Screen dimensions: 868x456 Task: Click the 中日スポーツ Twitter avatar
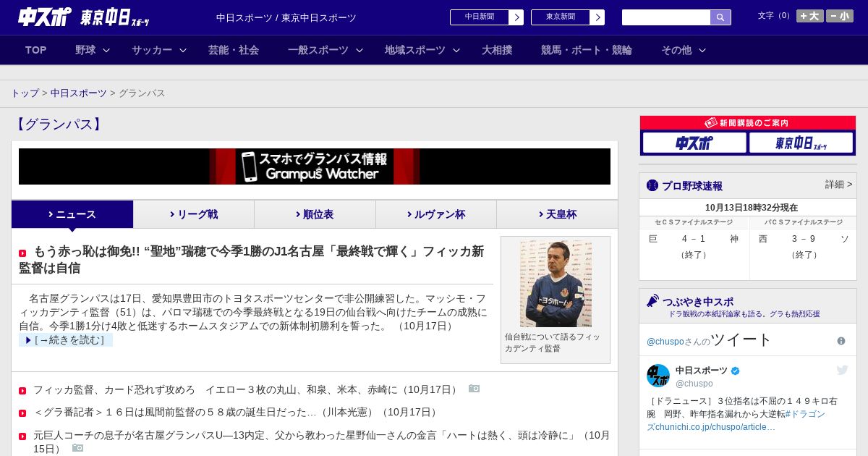(658, 376)
